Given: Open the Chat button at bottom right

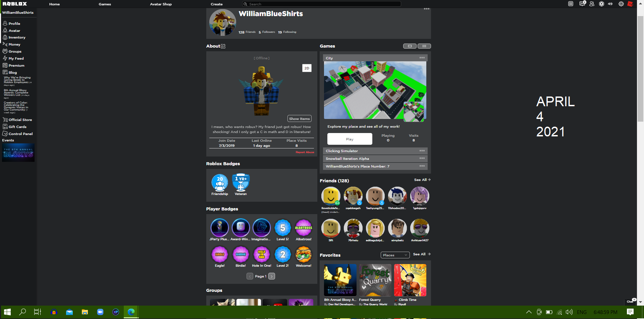Looking at the screenshot, I should pos(631,301).
